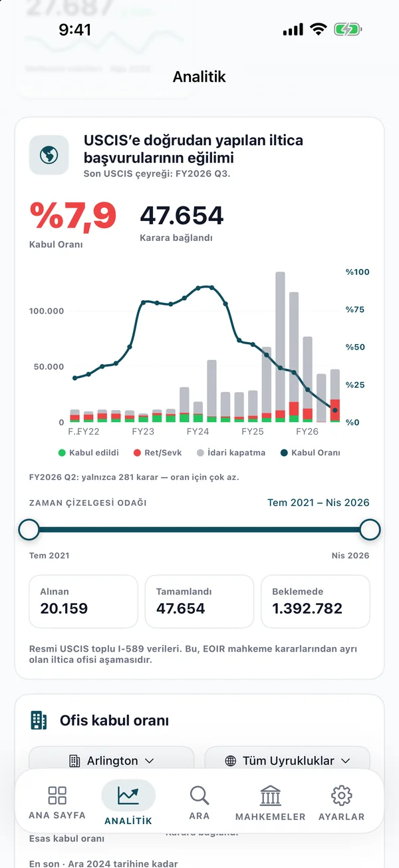Select the Analitik chart icon in the tab bar
This screenshot has width=399, height=868.
pos(128,795)
